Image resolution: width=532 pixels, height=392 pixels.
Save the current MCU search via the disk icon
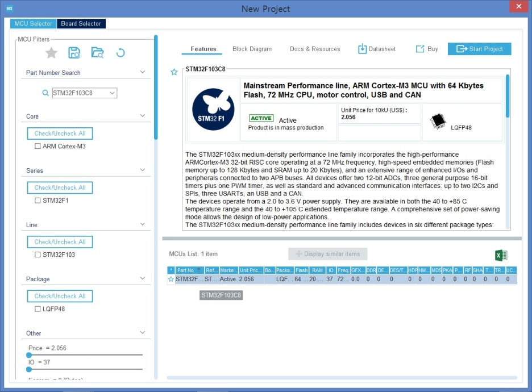pyautogui.click(x=74, y=53)
